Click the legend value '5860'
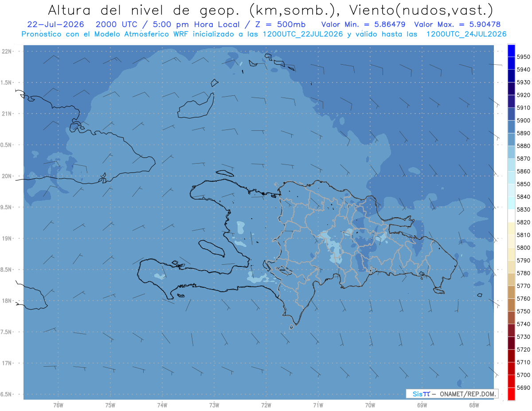532x411 pixels. pos(524,171)
